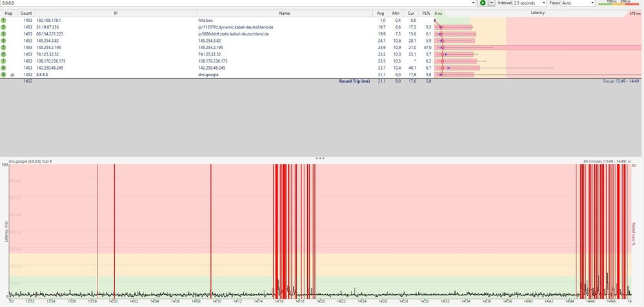The image size is (644, 307).
Task: Click ip5886dddf.static.kabel-deutschland.de hostname
Action: tap(234, 34)
